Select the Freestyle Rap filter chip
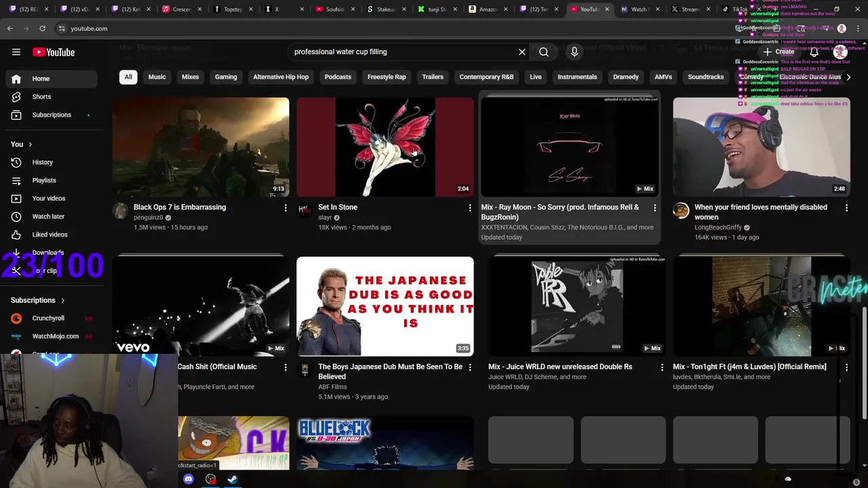Screen dimensions: 868x488 click(387, 77)
